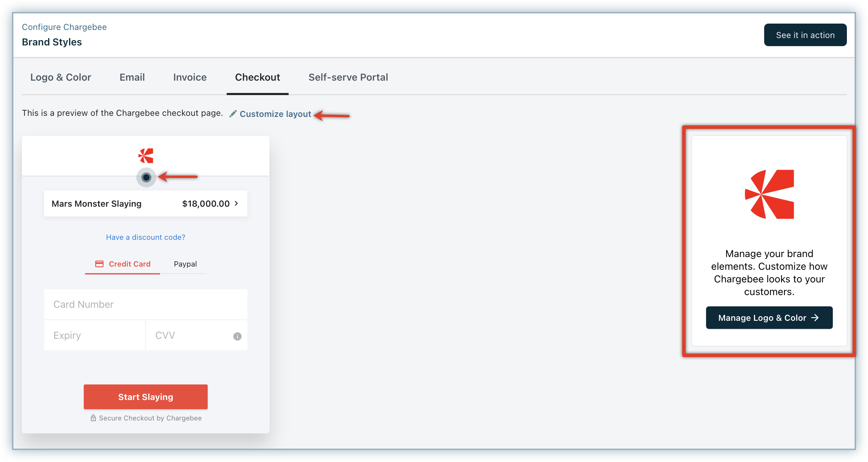Image resolution: width=868 pixels, height=462 pixels.
Task: Open the Self-serve Portal tab
Action: tap(348, 77)
